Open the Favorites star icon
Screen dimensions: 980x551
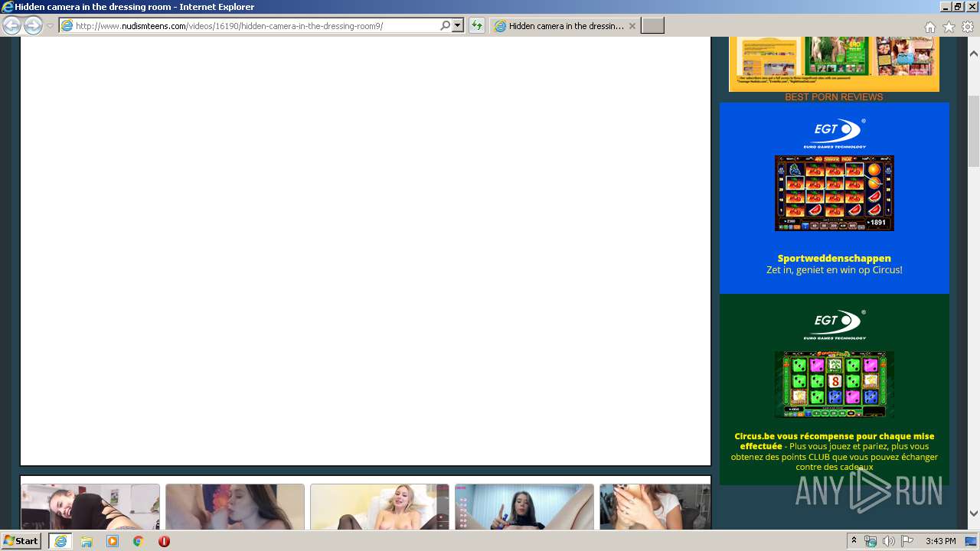tap(949, 27)
